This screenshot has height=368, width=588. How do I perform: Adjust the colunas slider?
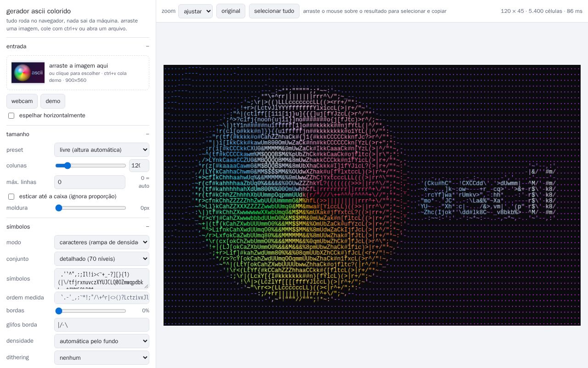(x=90, y=166)
